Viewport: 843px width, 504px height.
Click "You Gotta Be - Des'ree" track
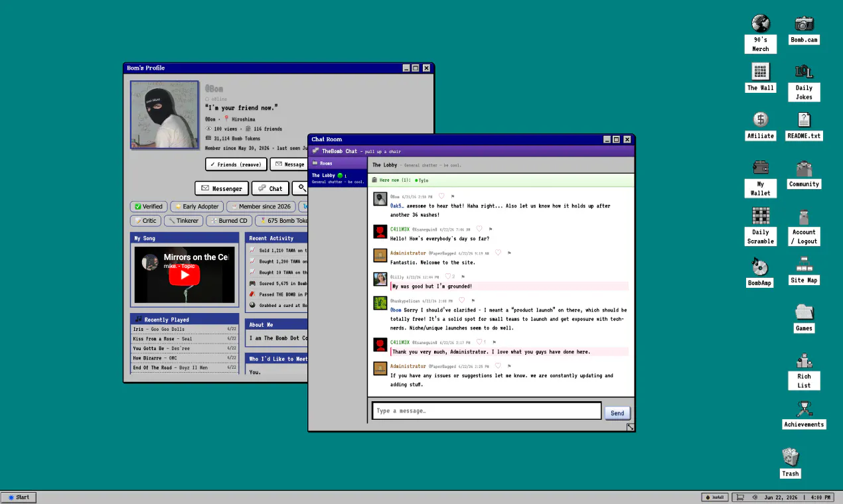[185, 348]
